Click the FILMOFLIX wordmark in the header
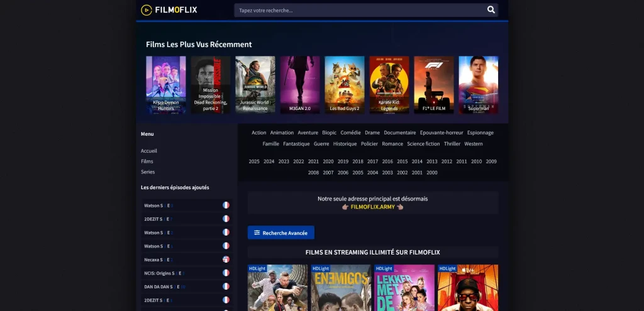644x311 pixels. pyautogui.click(x=176, y=10)
